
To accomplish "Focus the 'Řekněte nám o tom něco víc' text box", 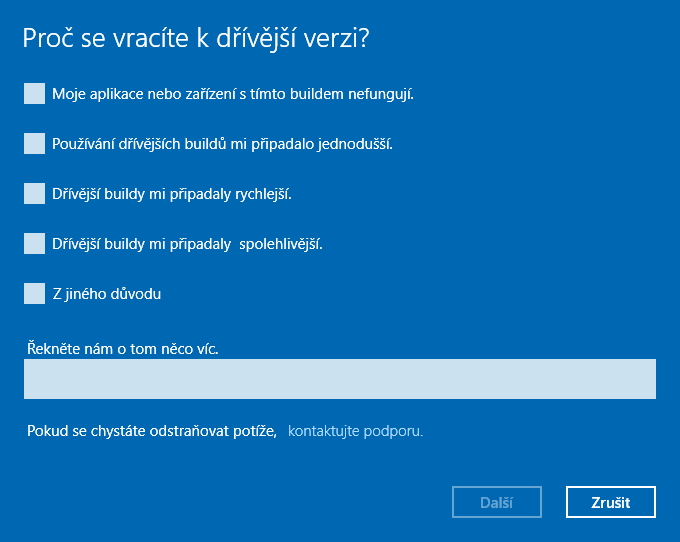I will pos(340,379).
